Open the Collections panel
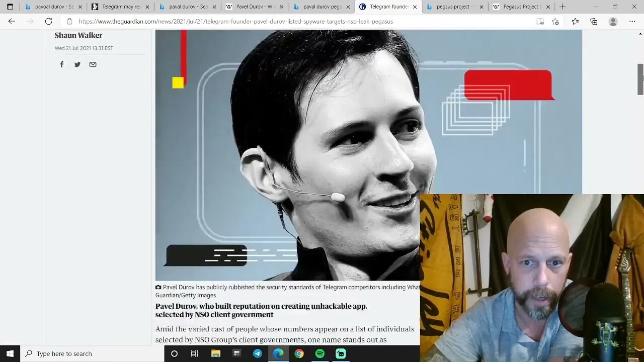This screenshot has width=644, height=362. point(594,22)
